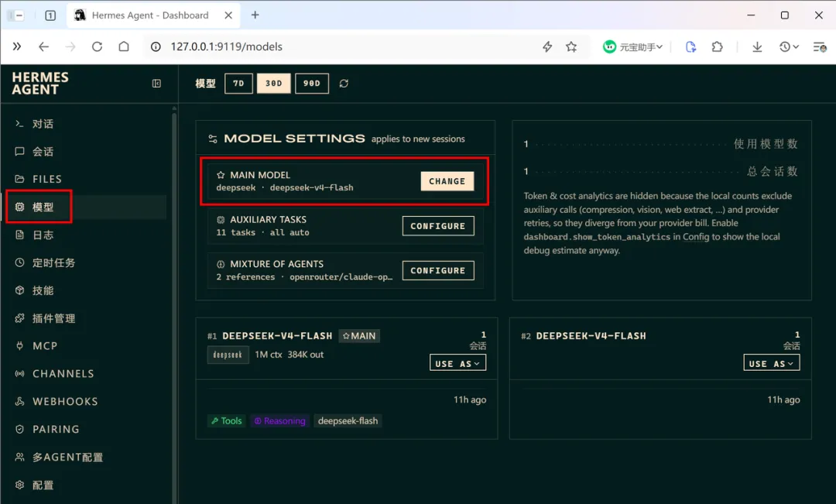The width and height of the screenshot is (836, 504).
Task: Click the tab count icon showing 1
Action: (x=50, y=15)
